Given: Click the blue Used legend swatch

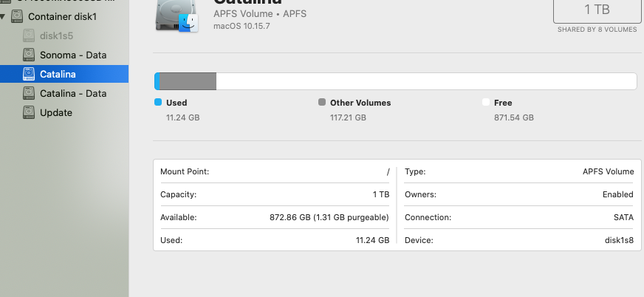Looking at the screenshot, I should tap(158, 102).
